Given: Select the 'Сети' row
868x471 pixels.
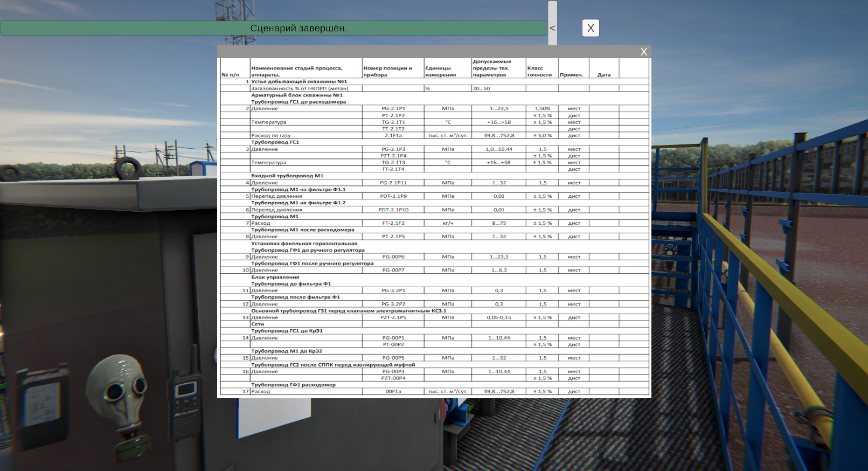Looking at the screenshot, I should (x=434, y=324).
